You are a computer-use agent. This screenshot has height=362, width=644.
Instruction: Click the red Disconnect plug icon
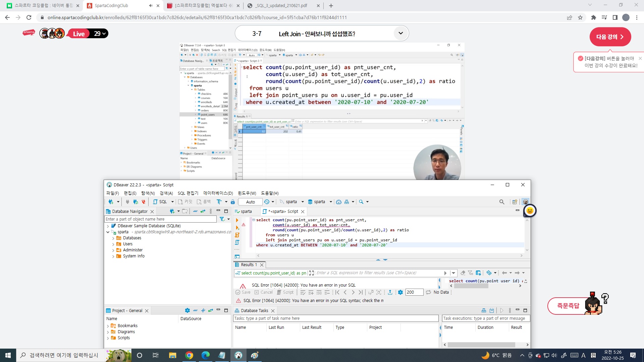tap(144, 202)
